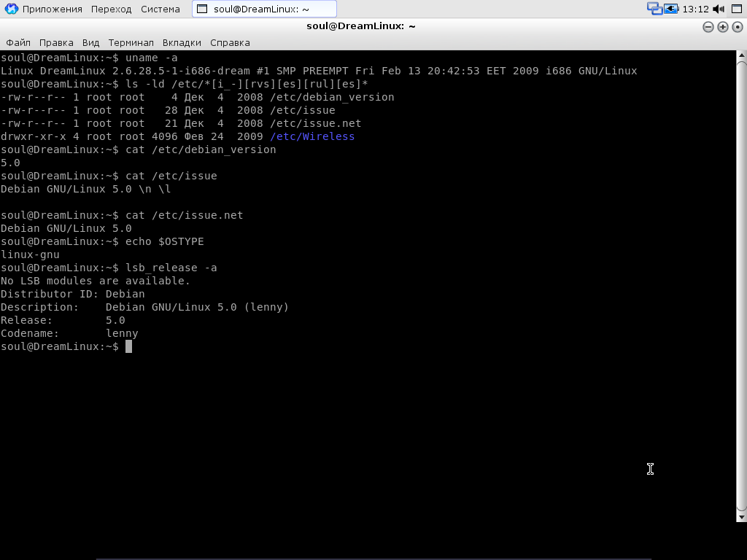Click the volume speaker icon

(719, 9)
